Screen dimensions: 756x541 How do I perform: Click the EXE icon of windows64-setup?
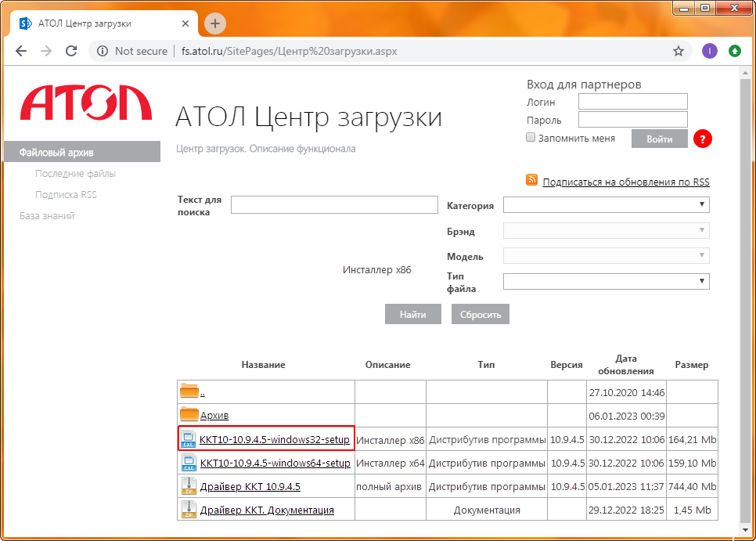pos(189,463)
